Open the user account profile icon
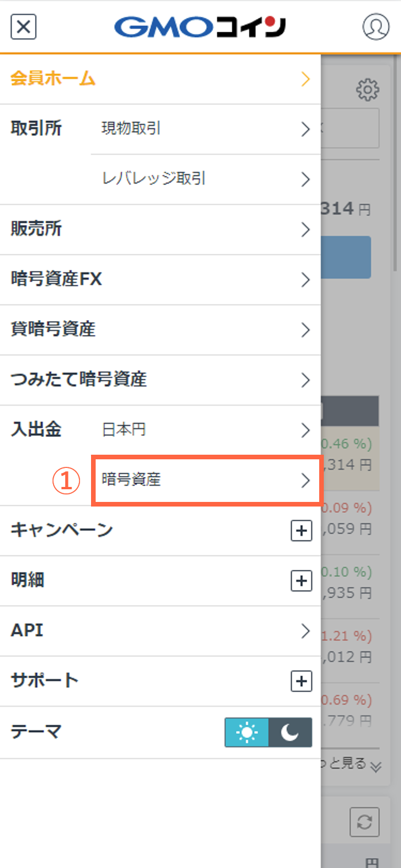 tap(376, 26)
